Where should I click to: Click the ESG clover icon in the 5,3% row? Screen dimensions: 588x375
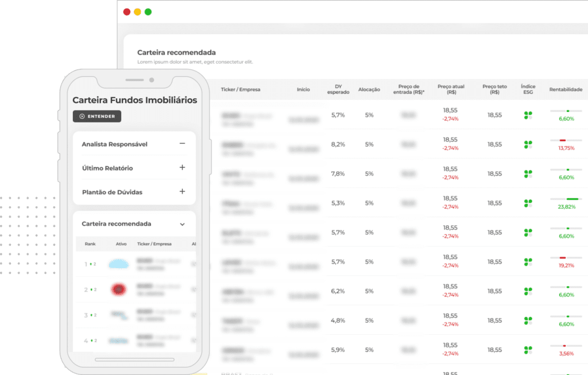tap(528, 203)
